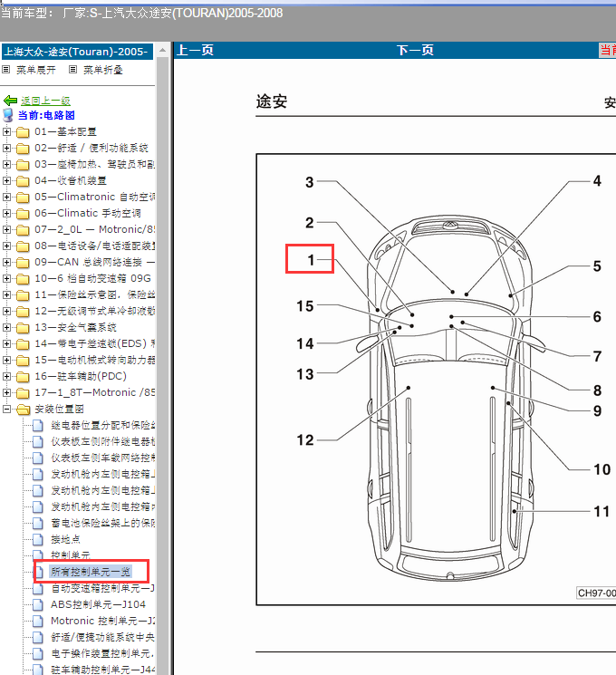The height and width of the screenshot is (675, 616).
Task: Click the 菜单折叠 label
Action: (103, 70)
